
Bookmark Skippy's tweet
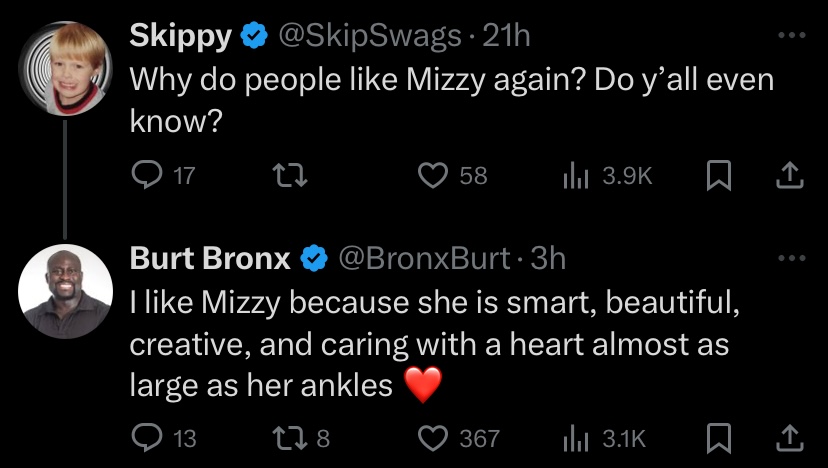coord(716,176)
